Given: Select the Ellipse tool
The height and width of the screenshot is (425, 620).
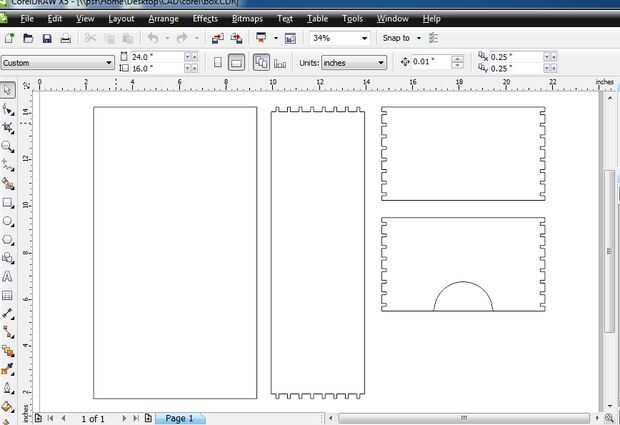Looking at the screenshot, I should pos(8,221).
